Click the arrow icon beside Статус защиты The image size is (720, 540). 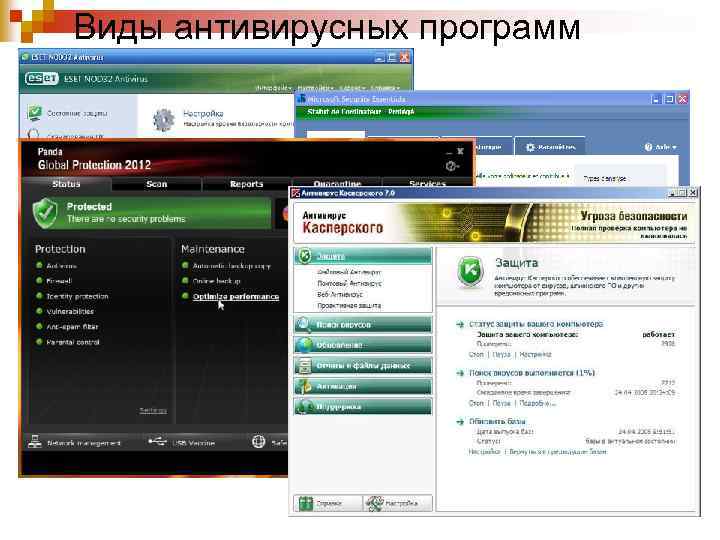coord(460,325)
